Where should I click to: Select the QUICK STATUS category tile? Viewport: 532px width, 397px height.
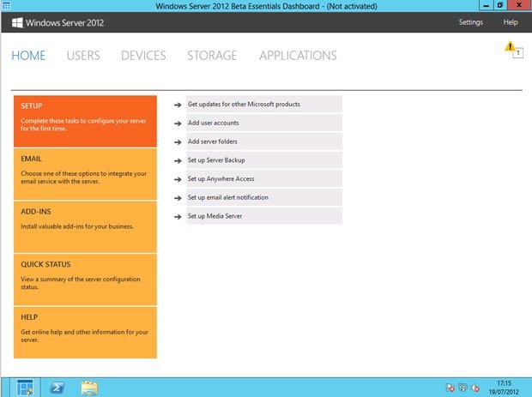pyautogui.click(x=85, y=280)
